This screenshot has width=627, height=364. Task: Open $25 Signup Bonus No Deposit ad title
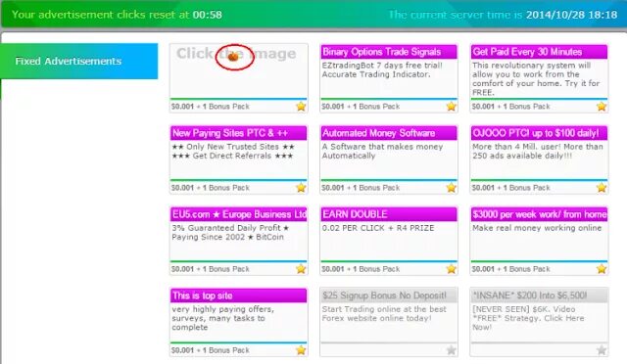[x=389, y=296]
